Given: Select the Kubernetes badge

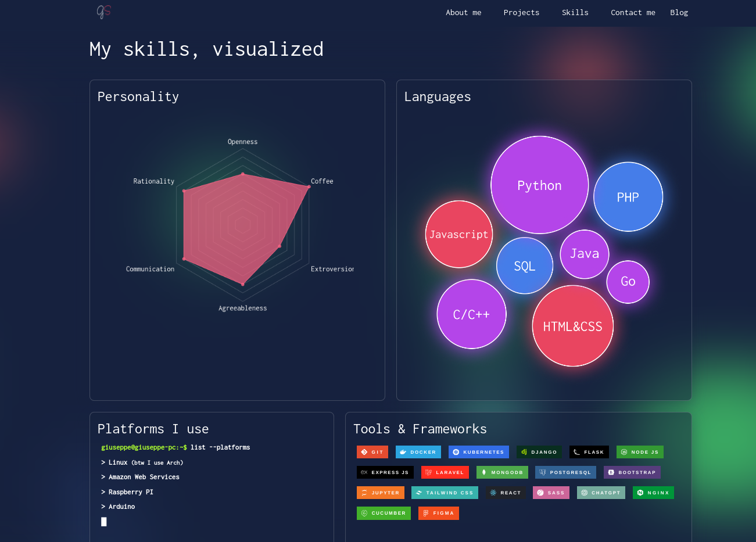Looking at the screenshot, I should pyautogui.click(x=478, y=452).
